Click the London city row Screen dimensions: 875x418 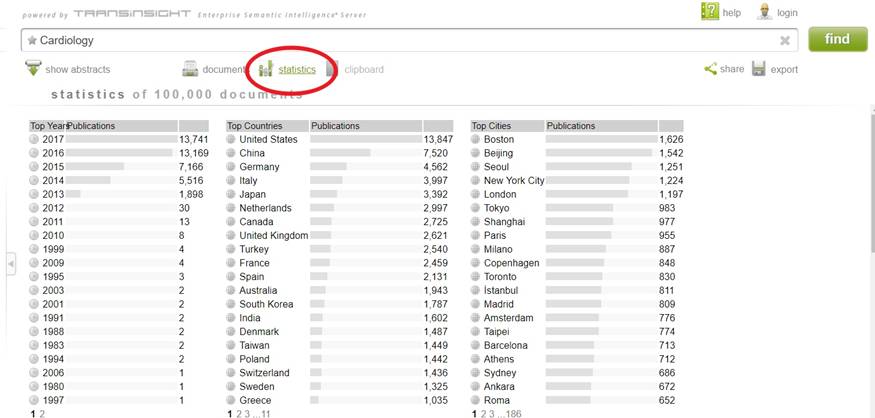(x=577, y=194)
